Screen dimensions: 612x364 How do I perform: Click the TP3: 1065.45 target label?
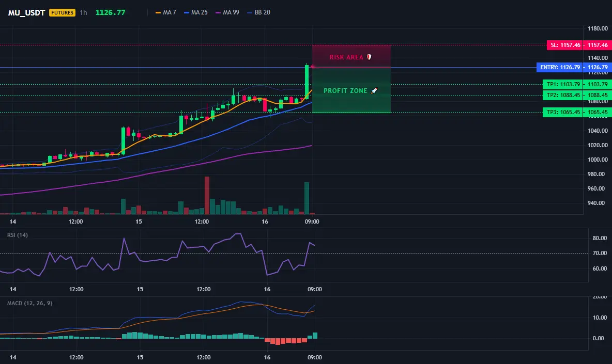pyautogui.click(x=563, y=112)
